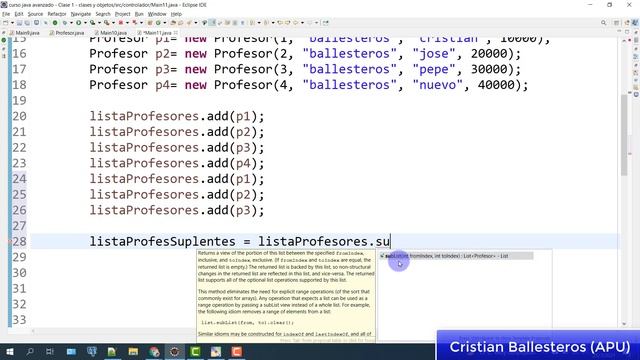Open the Edit menu

click(x=19, y=14)
